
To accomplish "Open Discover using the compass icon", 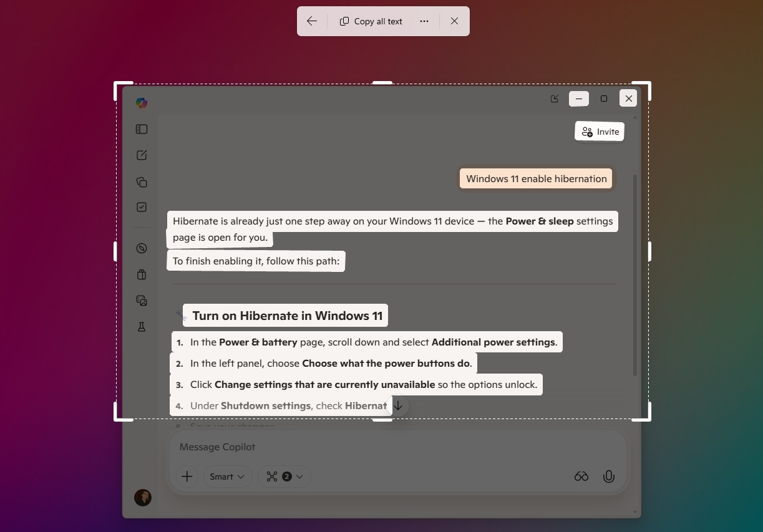I will pyautogui.click(x=141, y=248).
